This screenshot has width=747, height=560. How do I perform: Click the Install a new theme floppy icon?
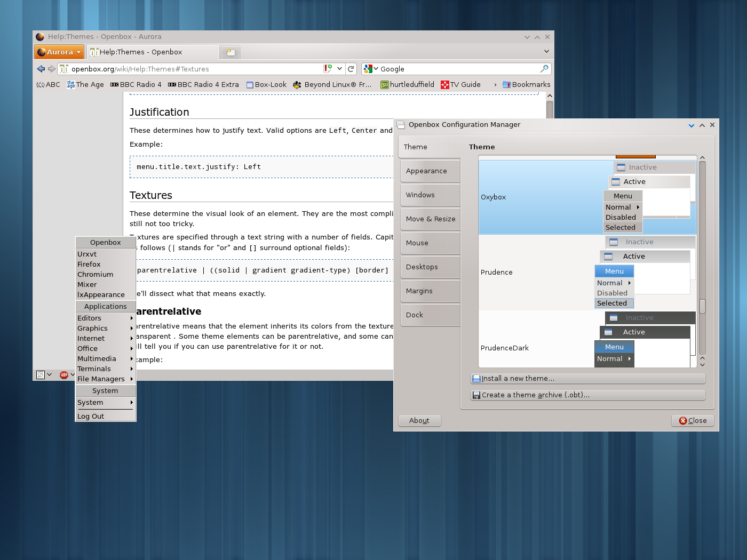point(476,379)
